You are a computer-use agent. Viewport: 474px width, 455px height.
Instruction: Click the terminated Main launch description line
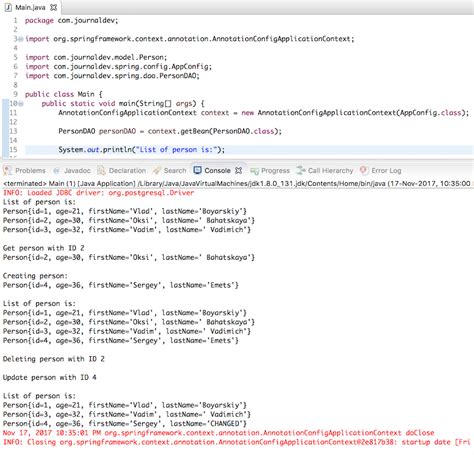click(x=237, y=183)
